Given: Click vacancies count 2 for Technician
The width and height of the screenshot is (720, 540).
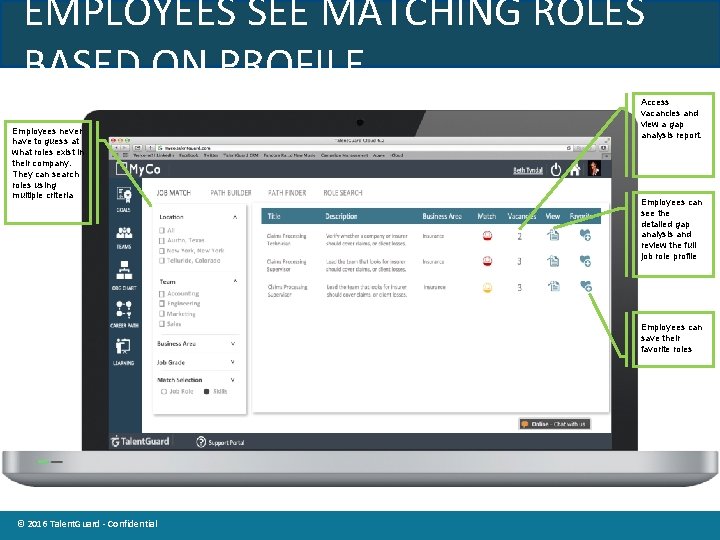Looking at the screenshot, I should pyautogui.click(x=519, y=236).
